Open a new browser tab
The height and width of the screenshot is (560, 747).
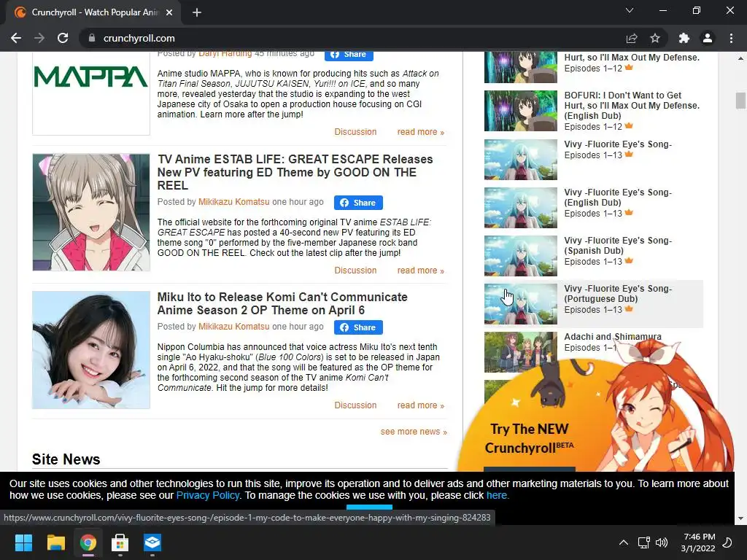pos(197,12)
